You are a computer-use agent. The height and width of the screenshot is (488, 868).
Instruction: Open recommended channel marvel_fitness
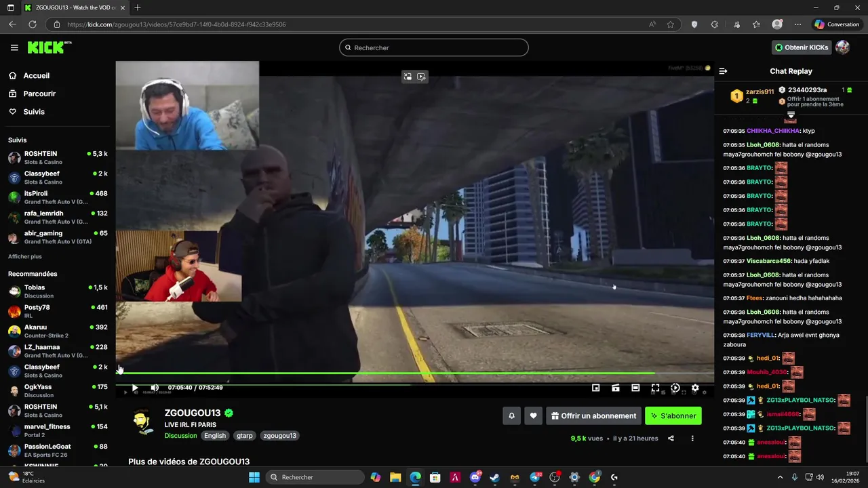(58, 430)
